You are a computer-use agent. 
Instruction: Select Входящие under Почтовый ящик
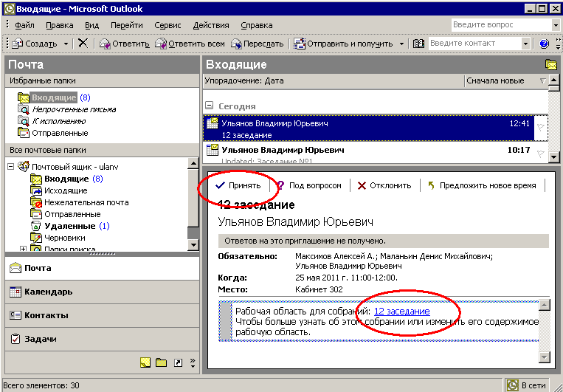point(66,179)
